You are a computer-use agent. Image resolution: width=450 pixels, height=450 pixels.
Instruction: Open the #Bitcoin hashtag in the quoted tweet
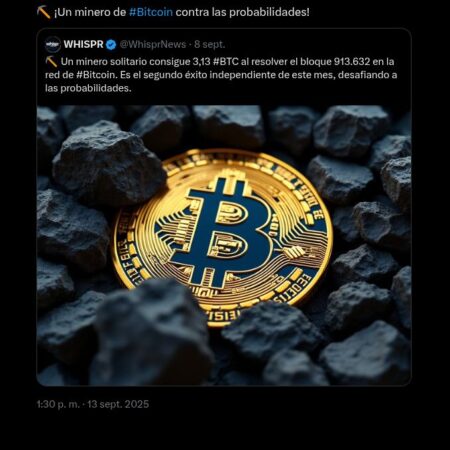click(x=96, y=75)
